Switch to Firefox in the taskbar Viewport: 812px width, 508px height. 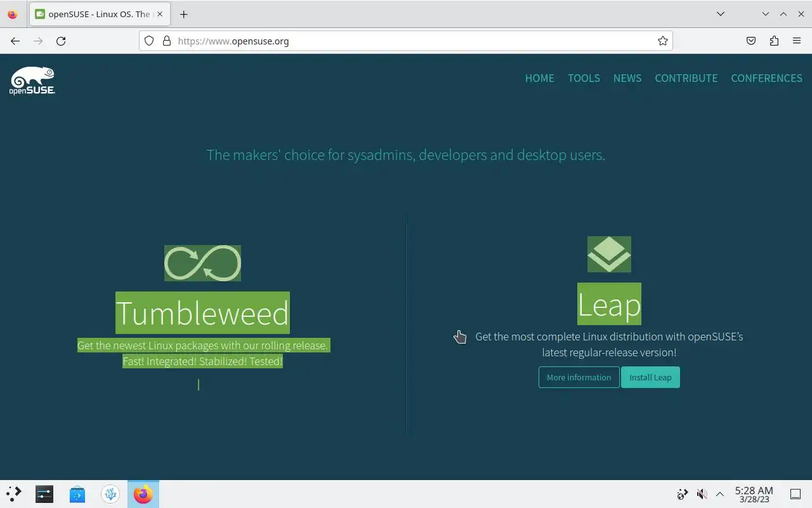pos(143,494)
